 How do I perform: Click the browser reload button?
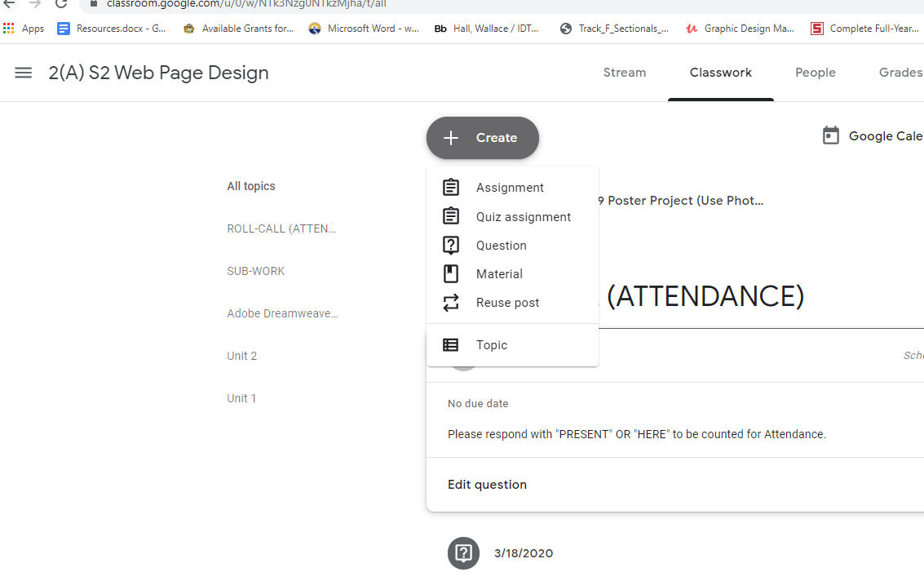[x=61, y=3]
